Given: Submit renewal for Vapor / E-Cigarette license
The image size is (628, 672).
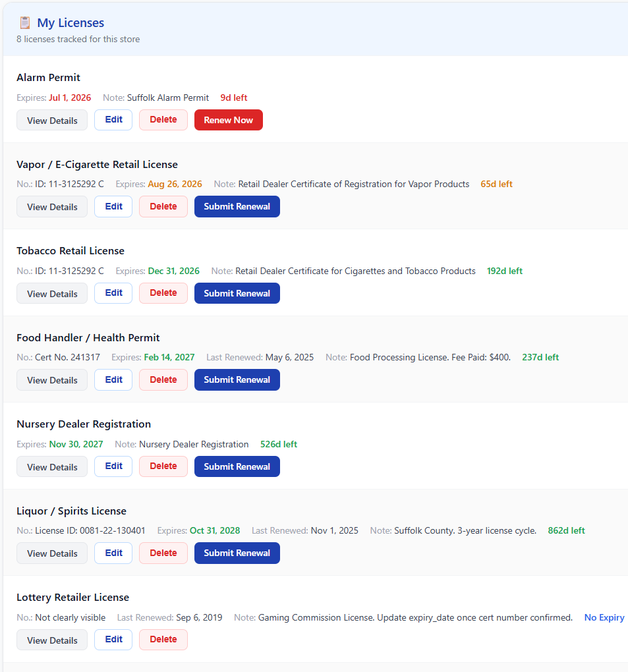Looking at the screenshot, I should click(x=237, y=207).
